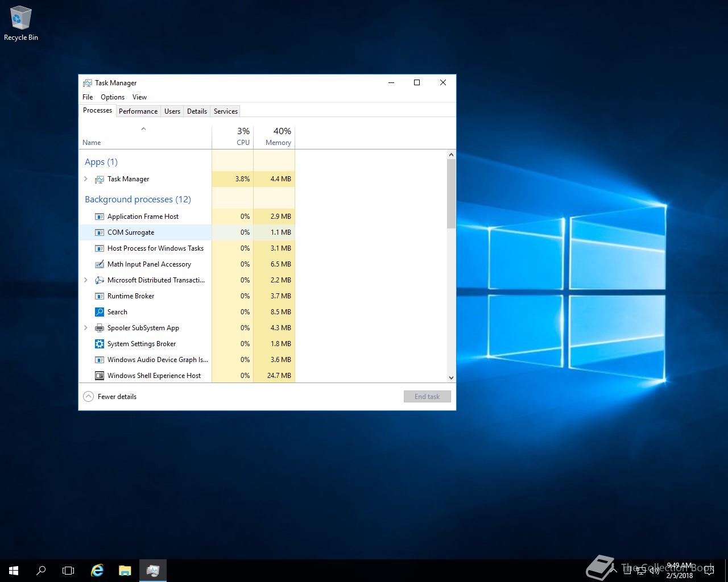Click the 24.7 MB memory value

click(279, 376)
